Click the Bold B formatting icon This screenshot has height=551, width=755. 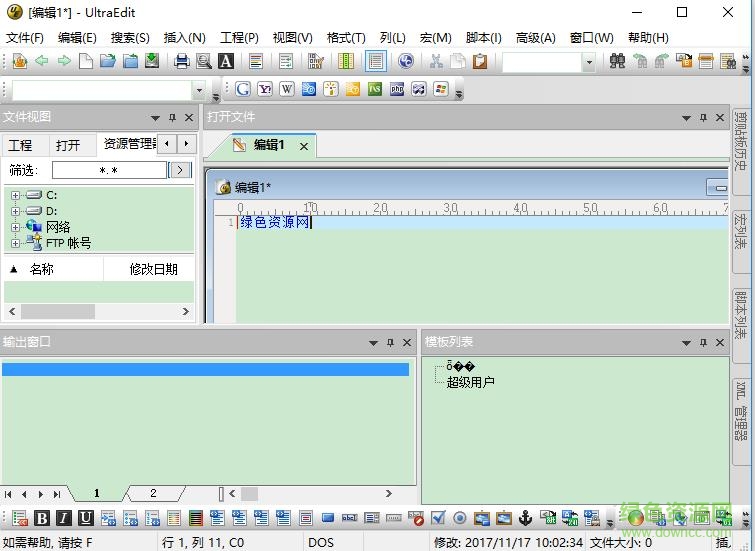42,518
